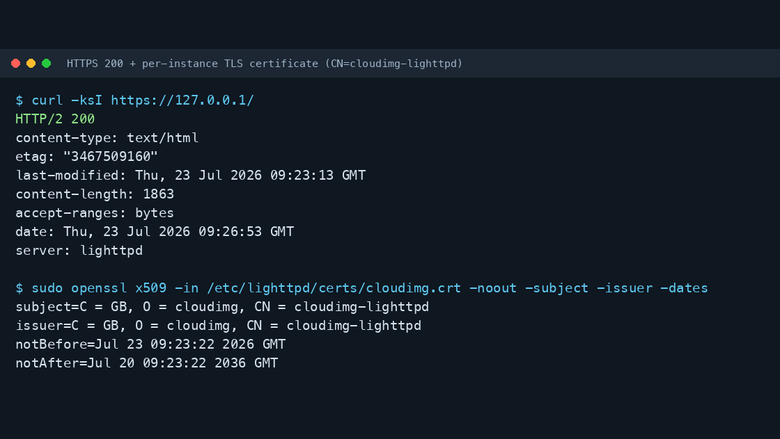This screenshot has width=780, height=439.
Task: Click the notBefore date line
Action: pyautogui.click(x=151, y=345)
